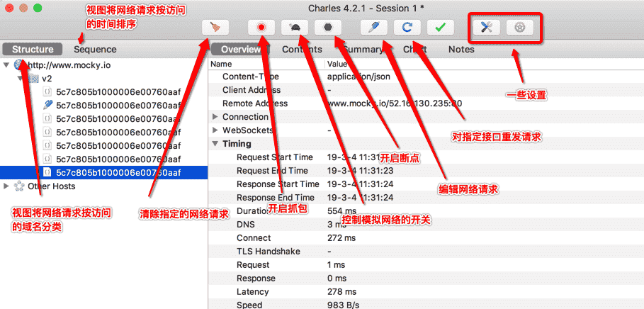Click the pen icon on the edited request
Image resolution: width=644 pixels, height=309 pixels.
(x=47, y=105)
